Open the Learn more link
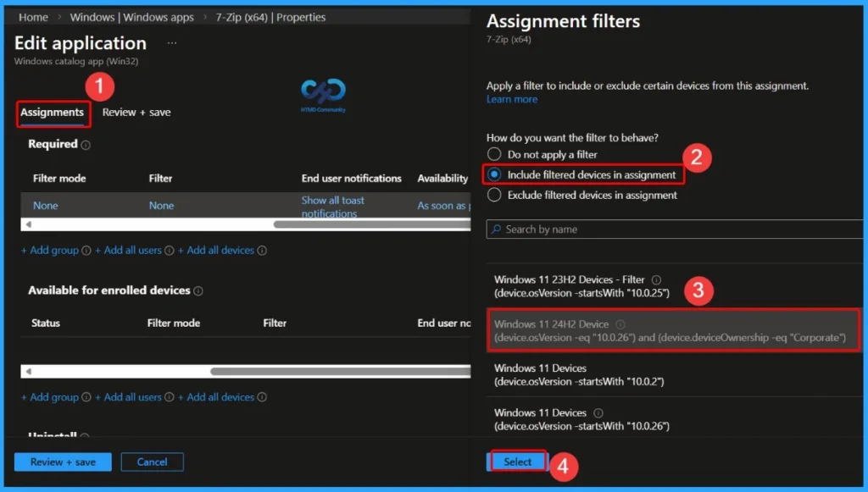The height and width of the screenshot is (492, 868). point(512,98)
